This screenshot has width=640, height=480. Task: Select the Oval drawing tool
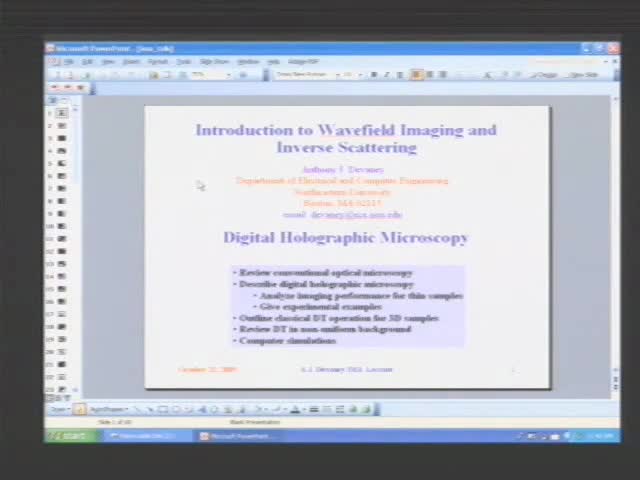click(x=176, y=409)
